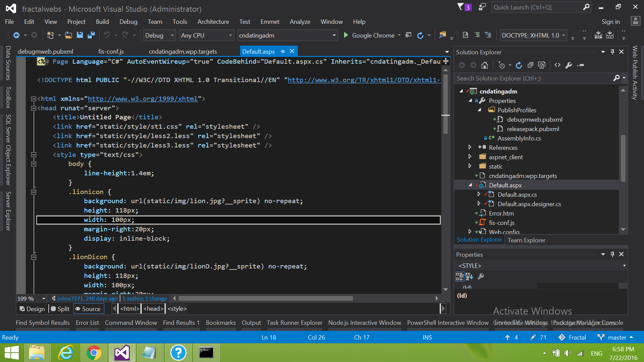Toggle the pin on Default.aspx tab
The image size is (644, 362).
pyautogui.click(x=282, y=51)
